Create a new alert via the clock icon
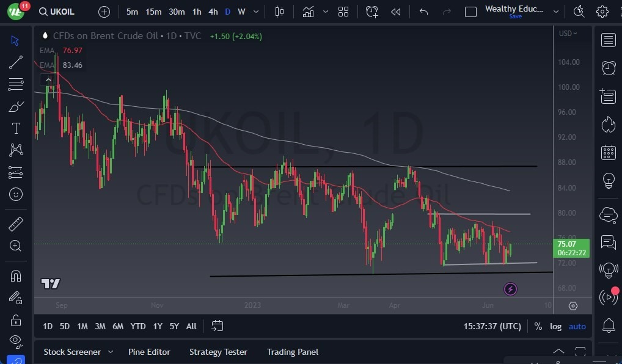622x364 pixels. 372,11
